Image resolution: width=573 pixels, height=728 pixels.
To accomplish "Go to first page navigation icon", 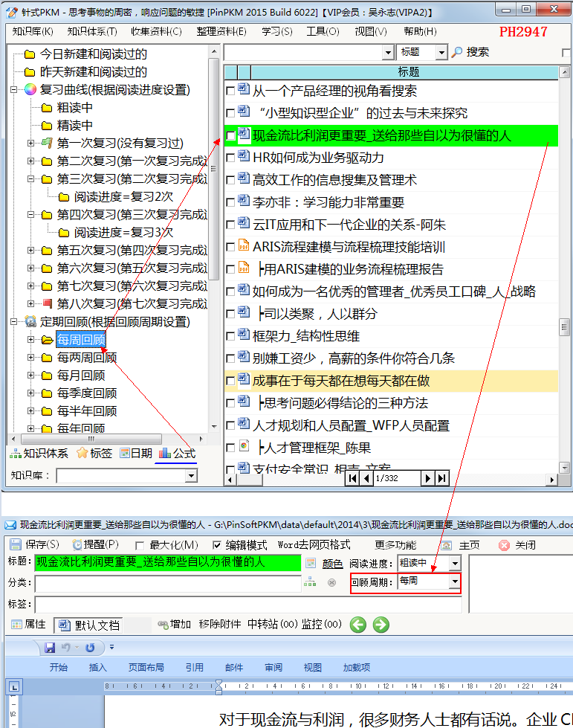I will 352,477.
